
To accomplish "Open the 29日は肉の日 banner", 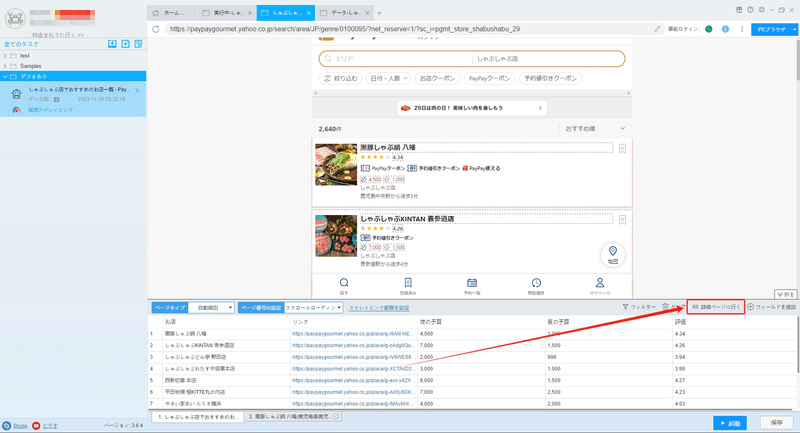I will point(472,108).
